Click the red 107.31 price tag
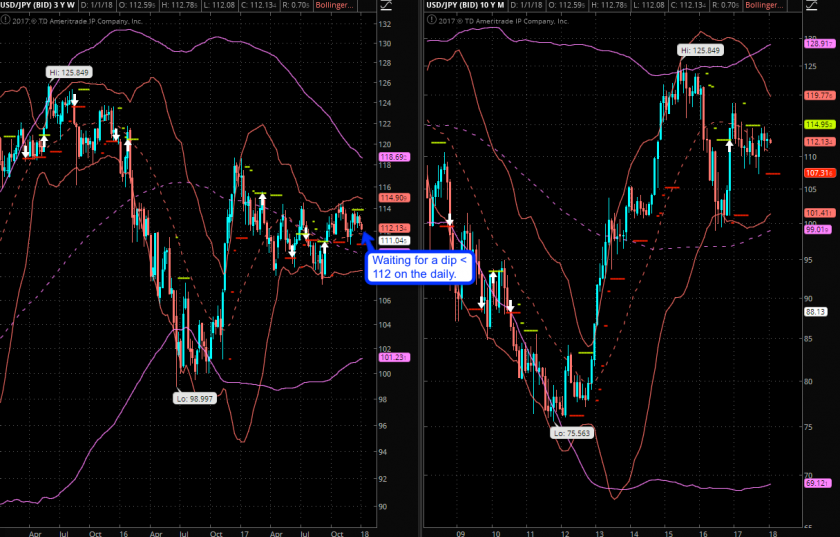The width and height of the screenshot is (840, 537). point(819,172)
